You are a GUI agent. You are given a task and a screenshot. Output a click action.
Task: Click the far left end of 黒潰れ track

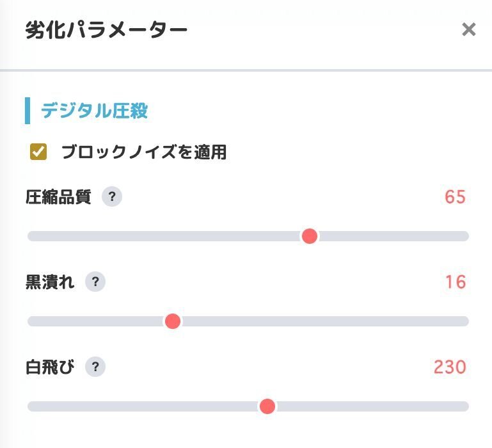pos(31,321)
